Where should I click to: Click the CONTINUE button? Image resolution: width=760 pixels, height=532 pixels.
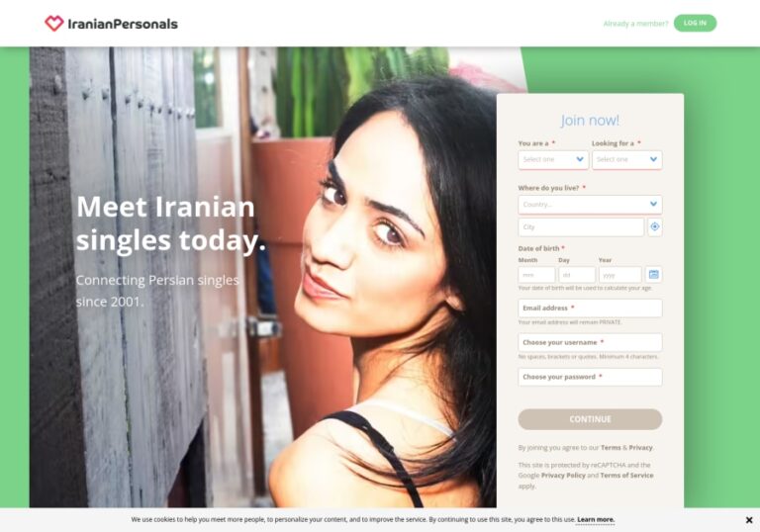pyautogui.click(x=590, y=419)
